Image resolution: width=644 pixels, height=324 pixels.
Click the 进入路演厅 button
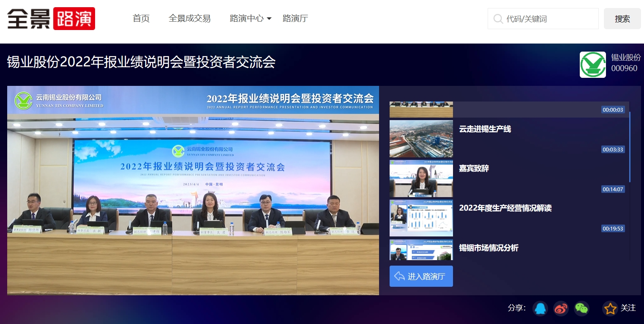click(421, 276)
